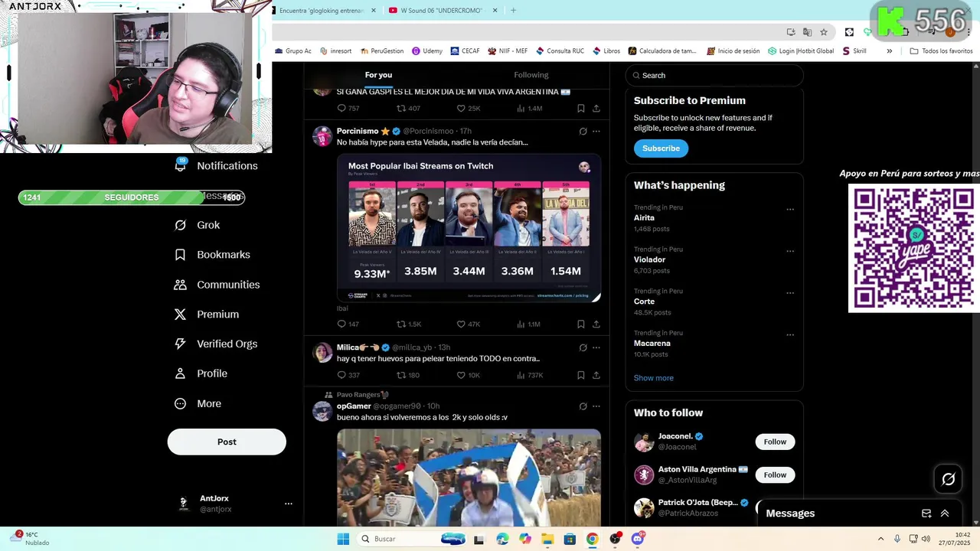
Task: View analytics of Milica's post (737K)
Action: (x=531, y=375)
